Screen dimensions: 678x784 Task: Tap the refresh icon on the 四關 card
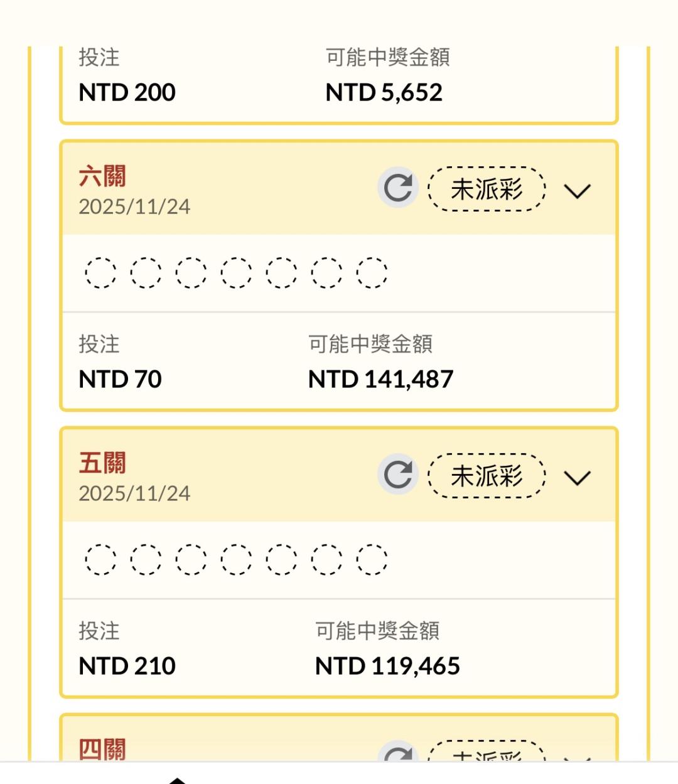pos(398,753)
